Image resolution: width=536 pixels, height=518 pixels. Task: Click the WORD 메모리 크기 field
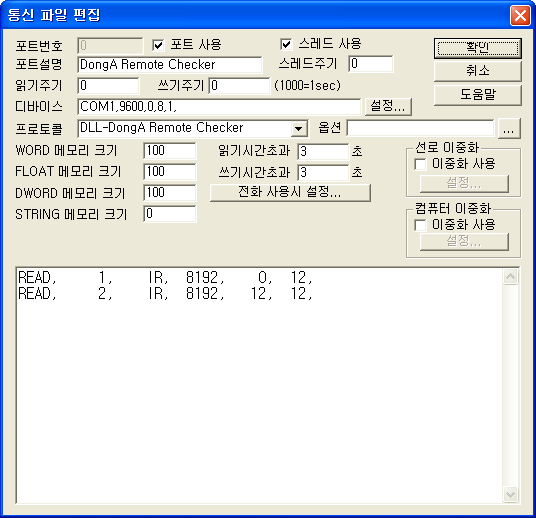170,151
